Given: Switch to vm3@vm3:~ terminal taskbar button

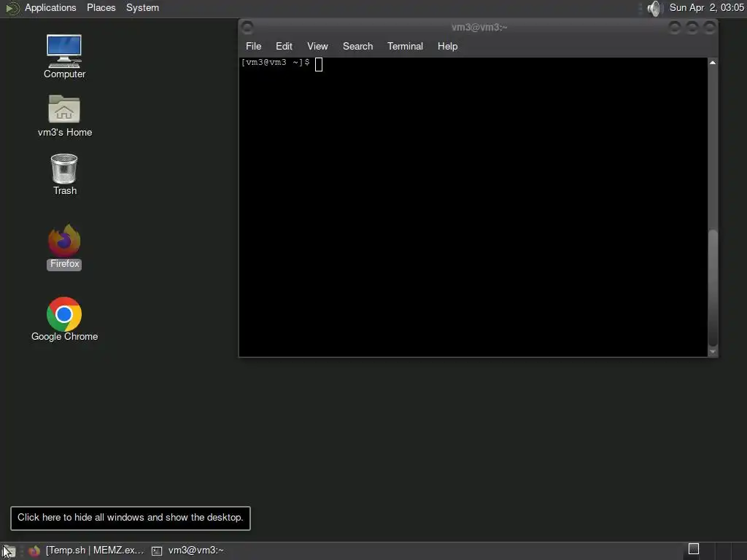Looking at the screenshot, I should pyautogui.click(x=187, y=551).
